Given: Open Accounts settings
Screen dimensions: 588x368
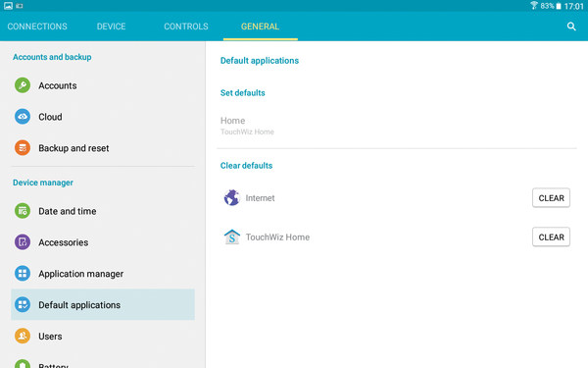Looking at the screenshot, I should click(x=103, y=85).
